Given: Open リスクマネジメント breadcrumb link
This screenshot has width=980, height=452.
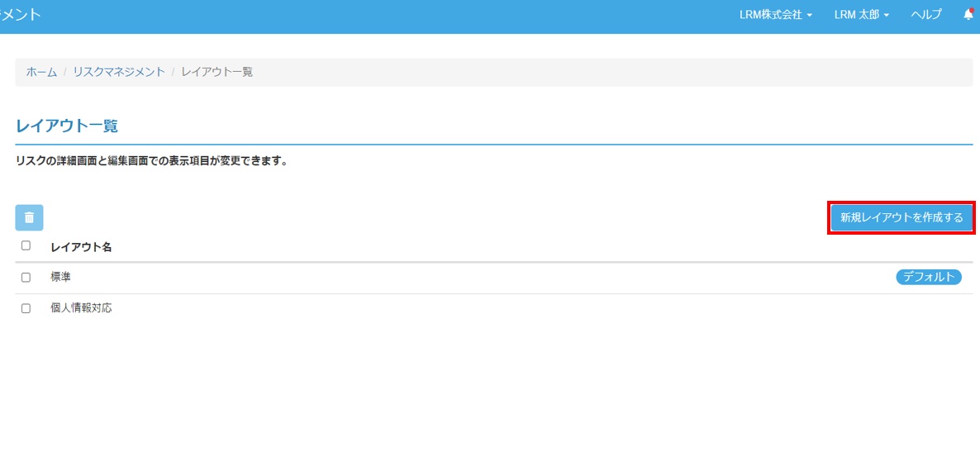Looking at the screenshot, I should 119,72.
